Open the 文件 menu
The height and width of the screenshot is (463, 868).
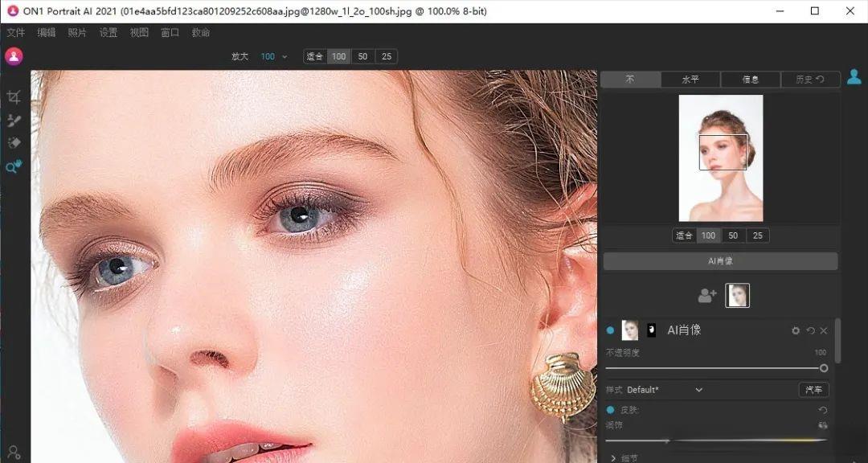(x=16, y=33)
